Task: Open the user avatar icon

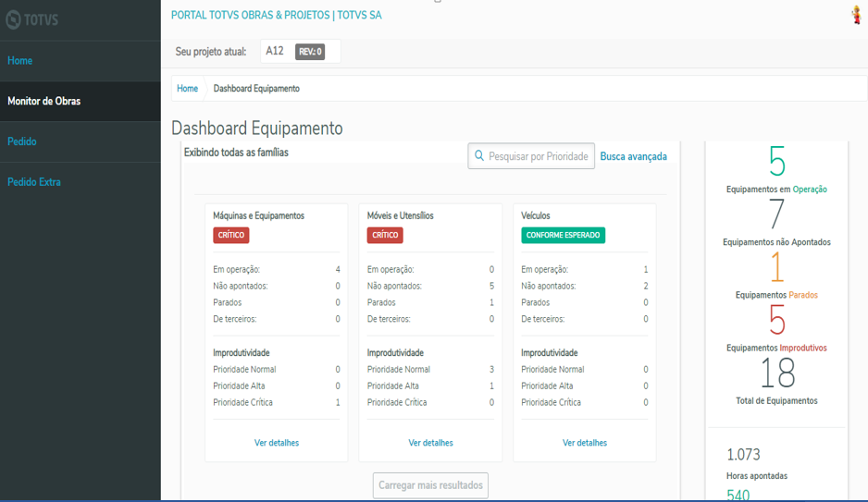Action: click(x=856, y=15)
